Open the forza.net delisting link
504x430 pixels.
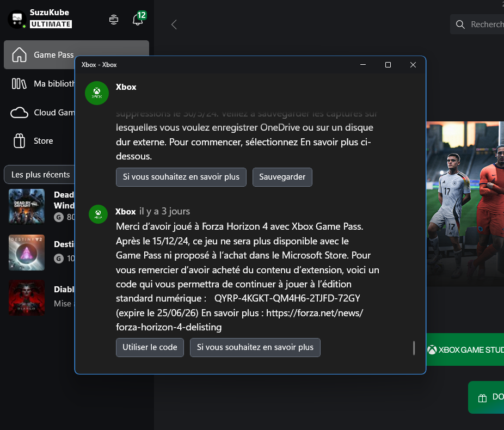tap(239, 320)
